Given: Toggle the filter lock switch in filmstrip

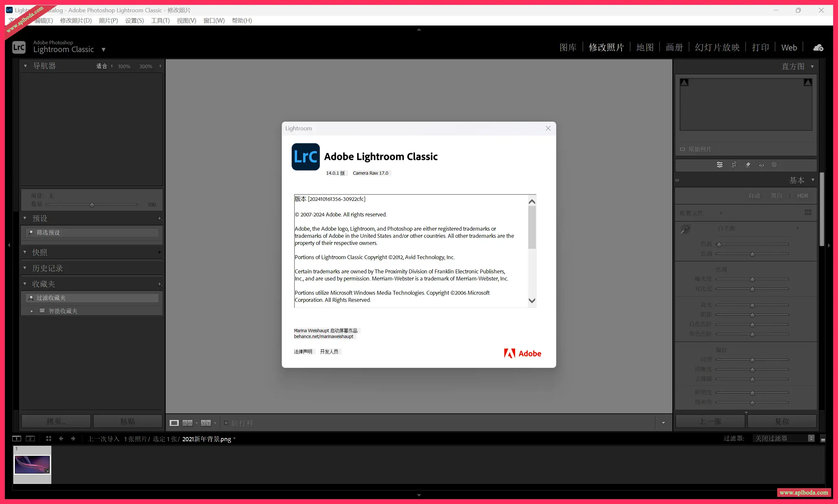Looking at the screenshot, I should pyautogui.click(x=823, y=439).
